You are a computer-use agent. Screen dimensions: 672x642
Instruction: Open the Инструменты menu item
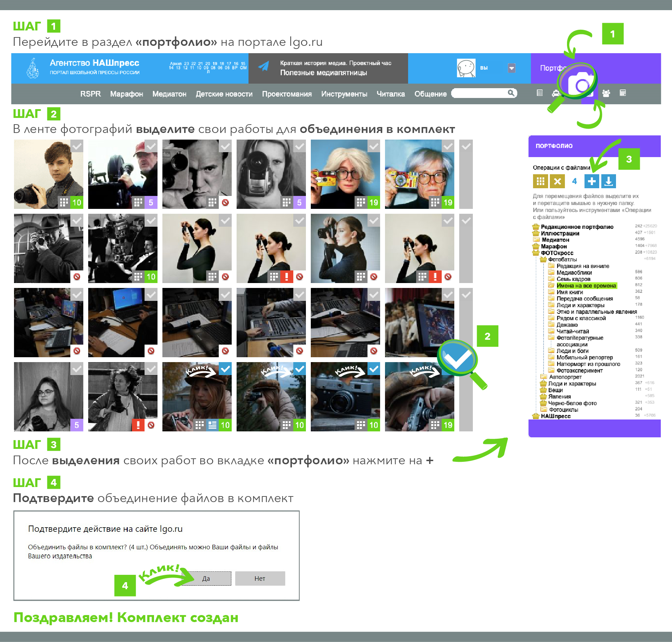(344, 94)
